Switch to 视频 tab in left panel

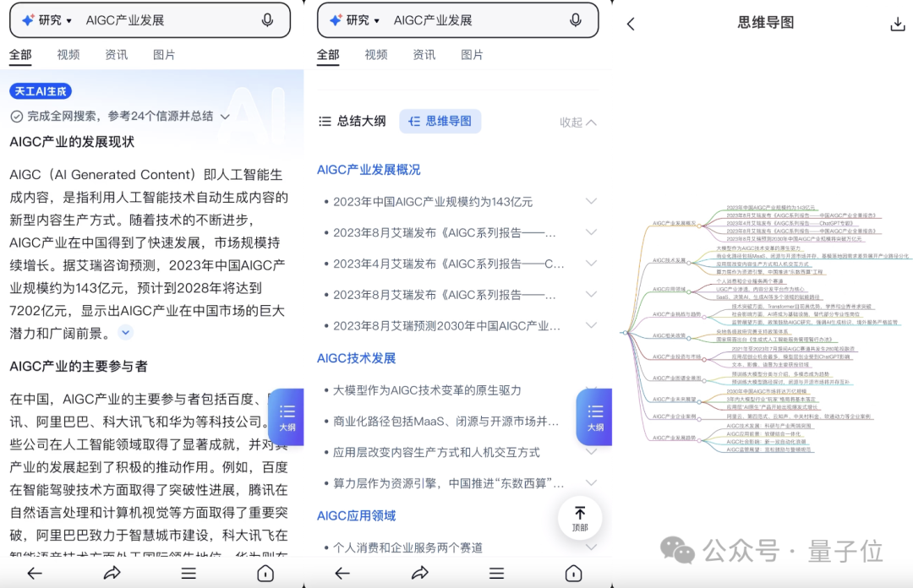click(68, 55)
